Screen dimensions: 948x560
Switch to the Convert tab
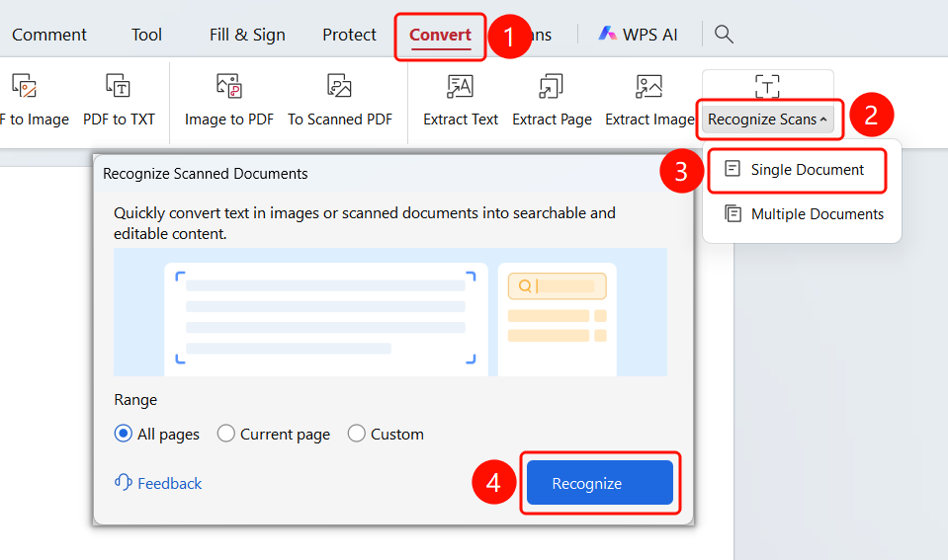point(440,35)
